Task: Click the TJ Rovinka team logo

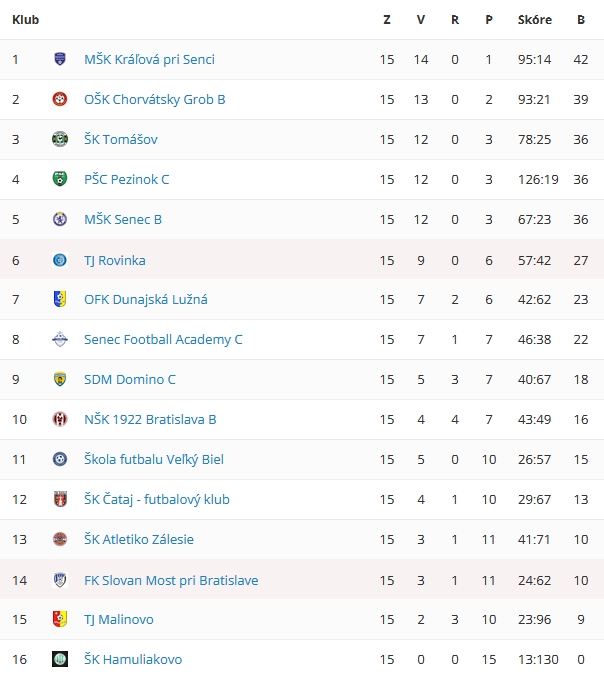Action: [60, 260]
